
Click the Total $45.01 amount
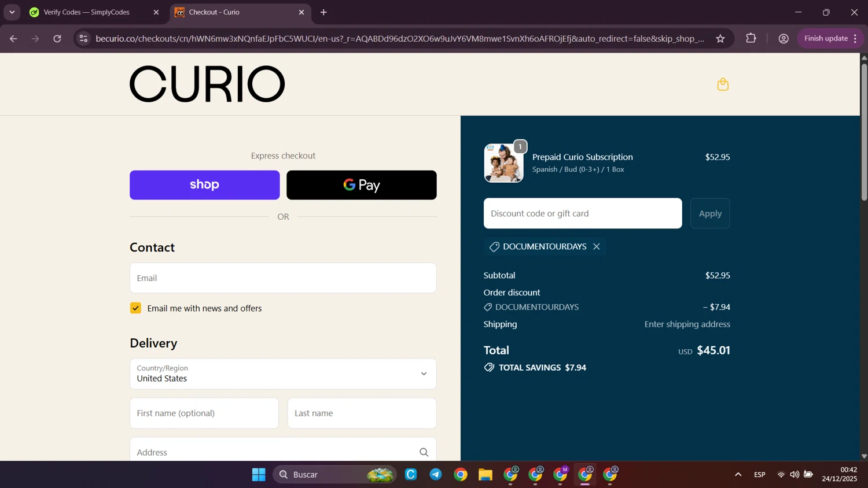point(713,350)
